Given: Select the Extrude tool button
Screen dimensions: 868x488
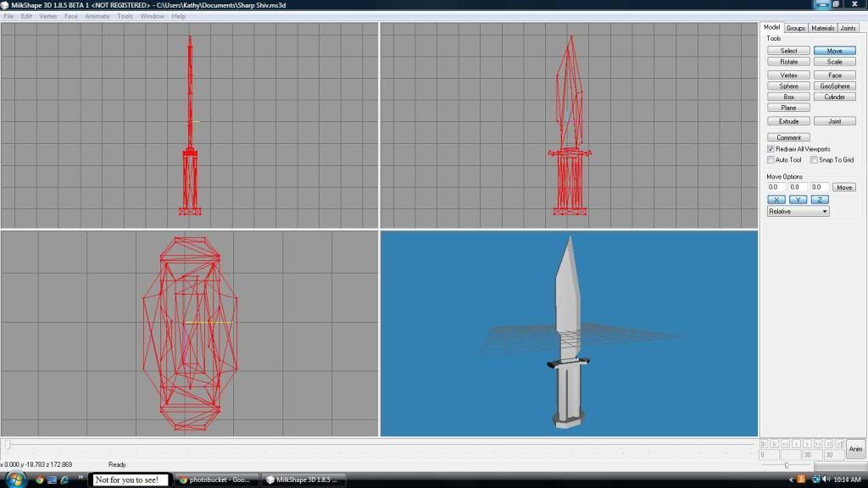Looking at the screenshot, I should pyautogui.click(x=788, y=121).
